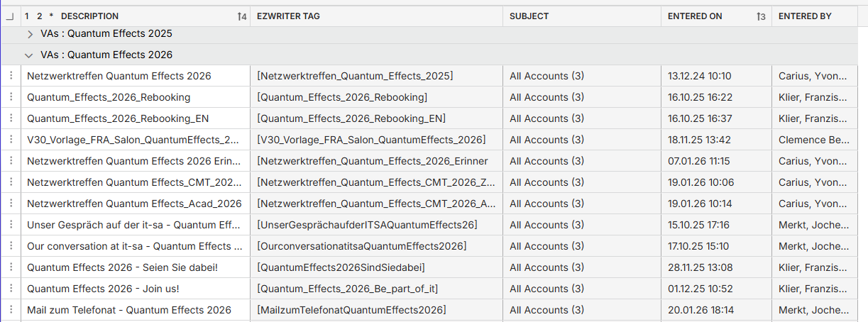Expand the VAs : Quantum Effects 2025 group
Image resolution: width=868 pixels, height=322 pixels.
(x=29, y=34)
